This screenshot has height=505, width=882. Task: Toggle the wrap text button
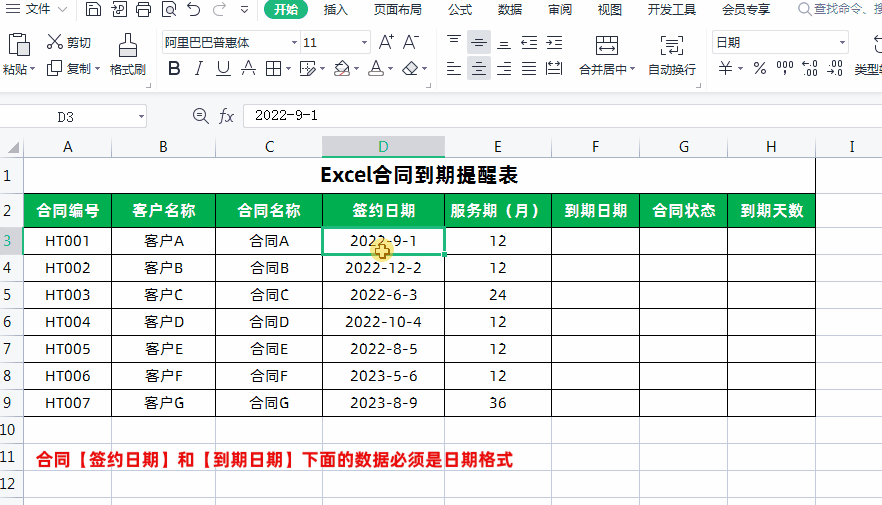[672, 55]
